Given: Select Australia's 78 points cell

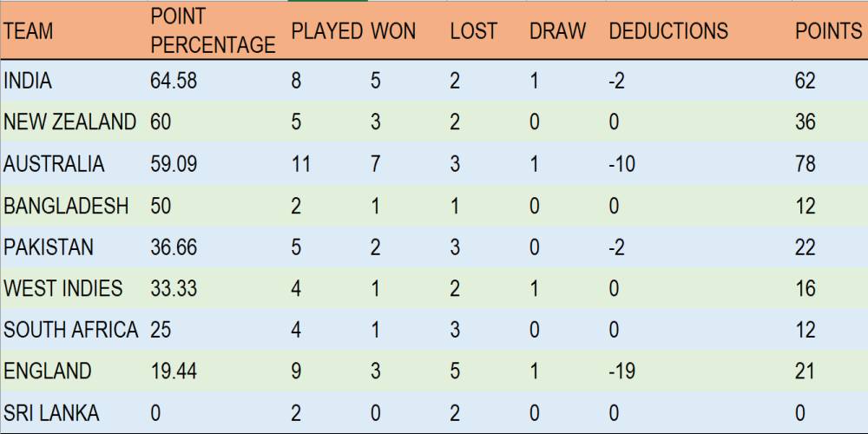Looking at the screenshot, I should [830, 163].
